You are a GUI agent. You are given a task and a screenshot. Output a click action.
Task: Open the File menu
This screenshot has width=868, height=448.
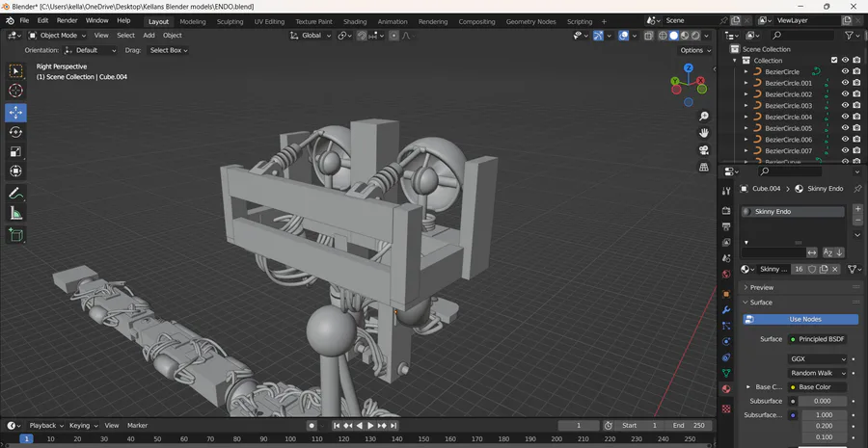click(24, 20)
